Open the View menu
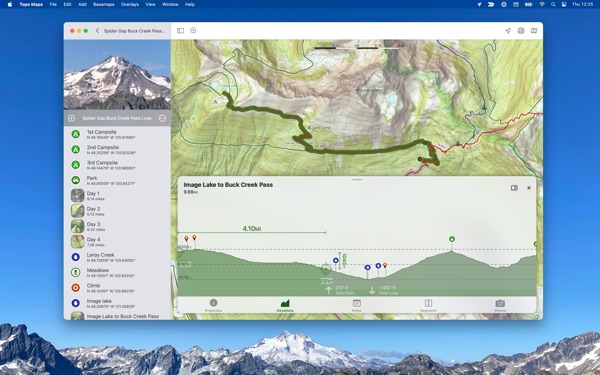The height and width of the screenshot is (375, 600). pos(150,4)
